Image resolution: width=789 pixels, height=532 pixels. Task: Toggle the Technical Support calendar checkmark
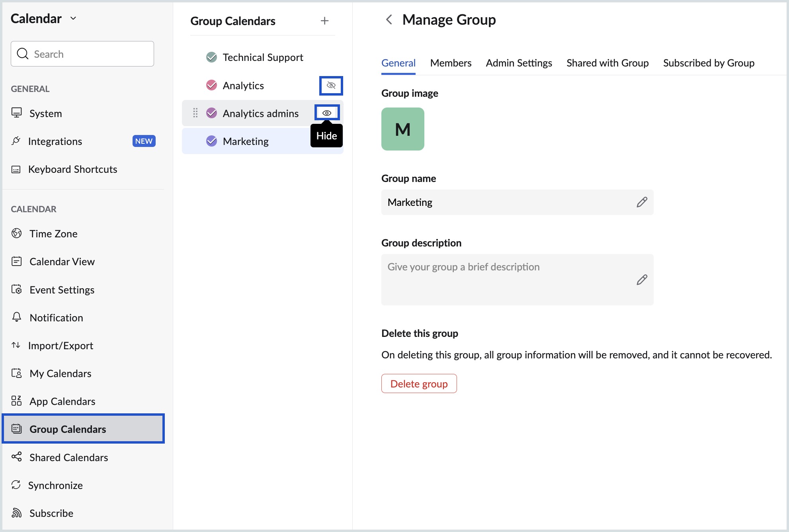pyautogui.click(x=212, y=57)
